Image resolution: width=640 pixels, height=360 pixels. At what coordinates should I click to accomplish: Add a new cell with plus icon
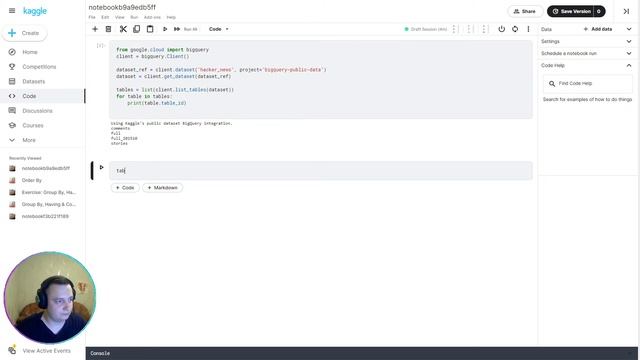95,29
